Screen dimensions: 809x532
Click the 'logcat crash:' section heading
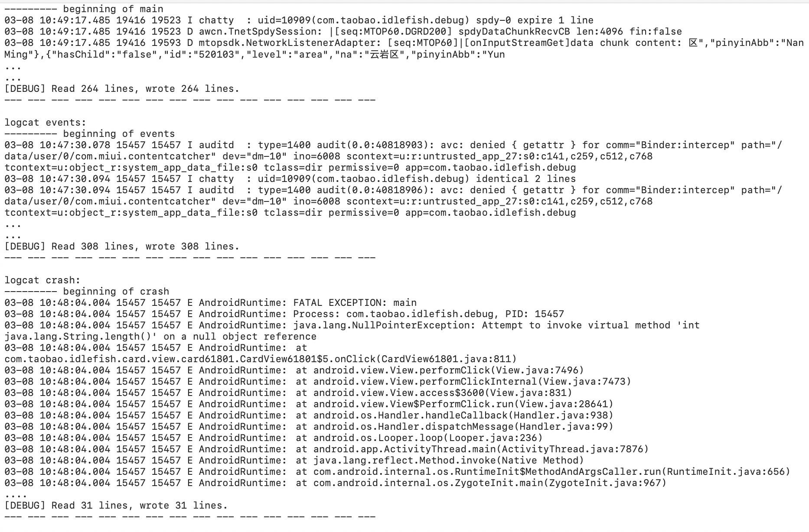click(42, 280)
